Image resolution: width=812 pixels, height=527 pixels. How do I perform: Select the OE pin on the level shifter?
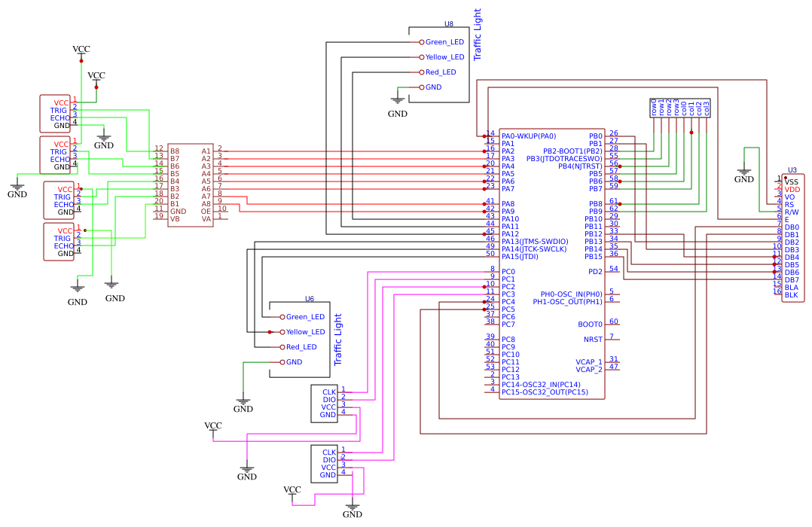[x=206, y=212]
